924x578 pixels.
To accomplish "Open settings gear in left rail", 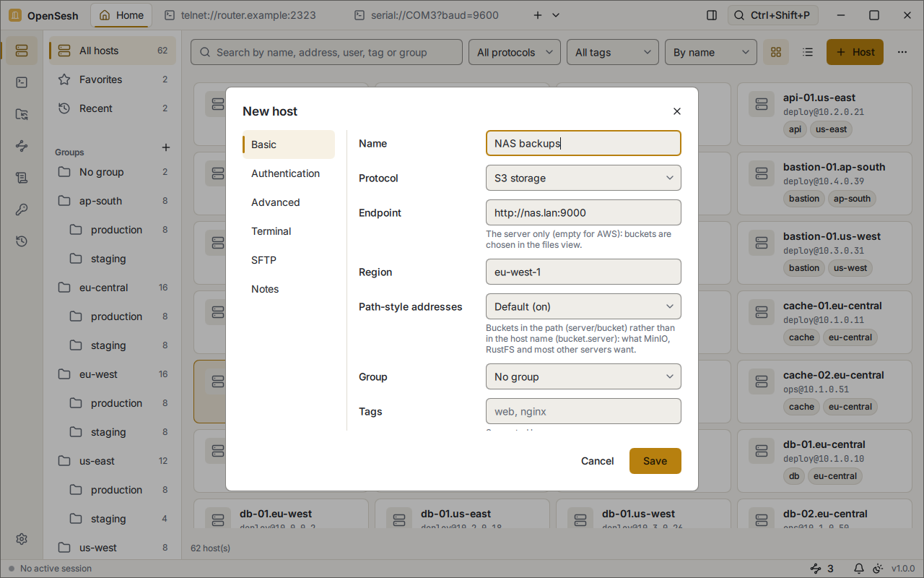I will [22, 539].
